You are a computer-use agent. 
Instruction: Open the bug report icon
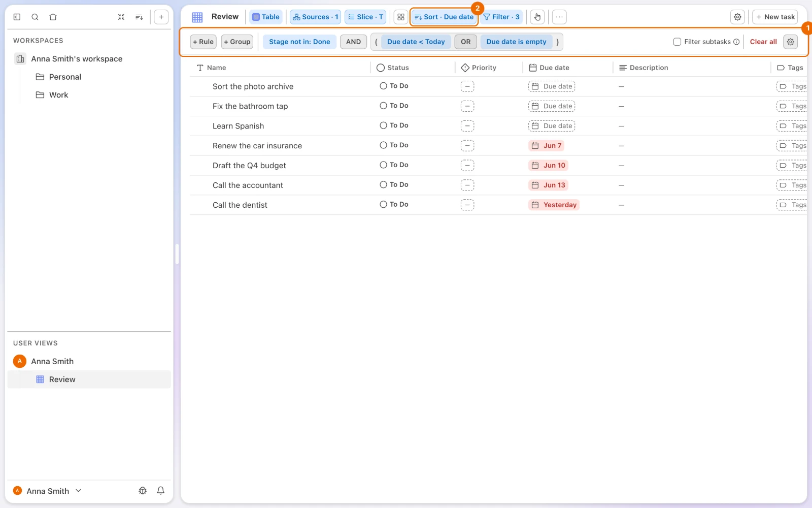pyautogui.click(x=143, y=491)
